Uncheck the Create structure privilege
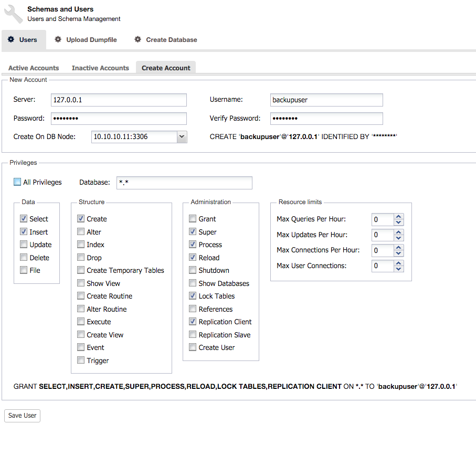The height and width of the screenshot is (456, 476). click(x=80, y=219)
